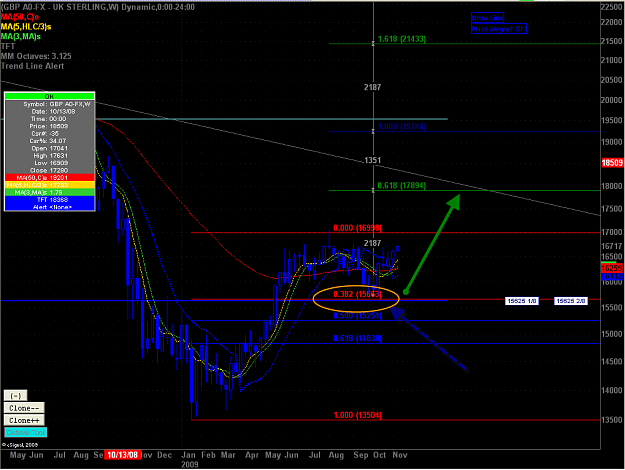Click the Nov label on time axis

click(x=400, y=455)
